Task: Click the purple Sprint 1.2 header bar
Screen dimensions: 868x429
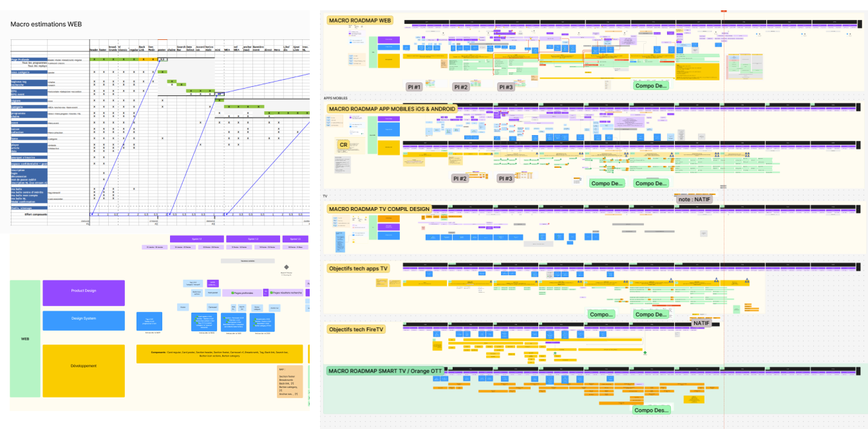Action: [x=253, y=239]
